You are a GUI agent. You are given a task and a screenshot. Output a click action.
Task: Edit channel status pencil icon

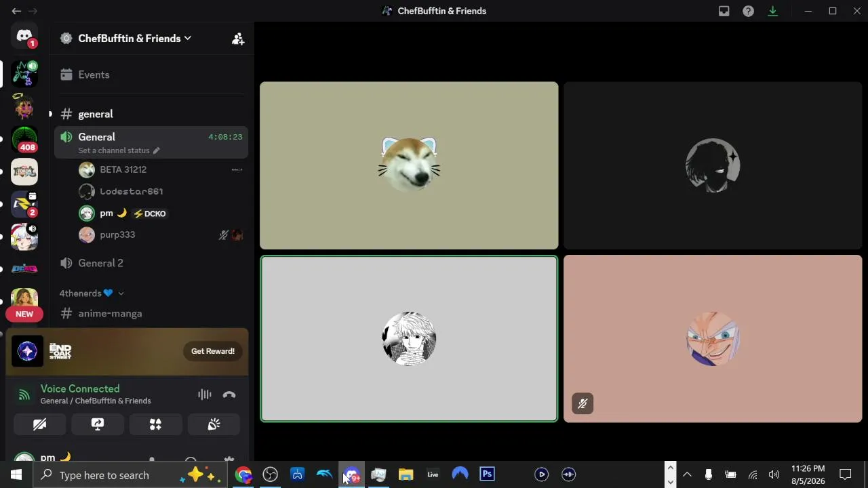(x=156, y=150)
